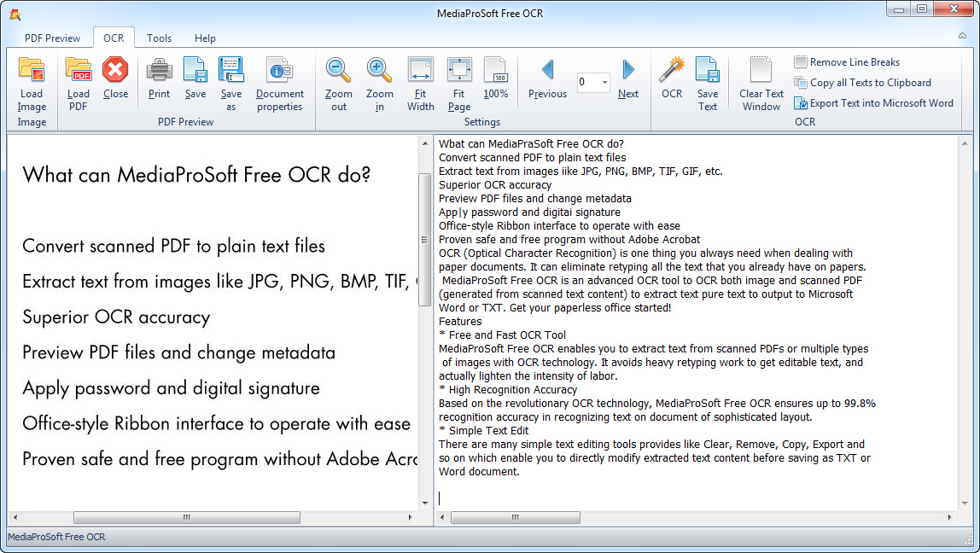Click 'Convert scanned PDF to plain text files' in preview
The image size is (980, 553).
(x=174, y=246)
